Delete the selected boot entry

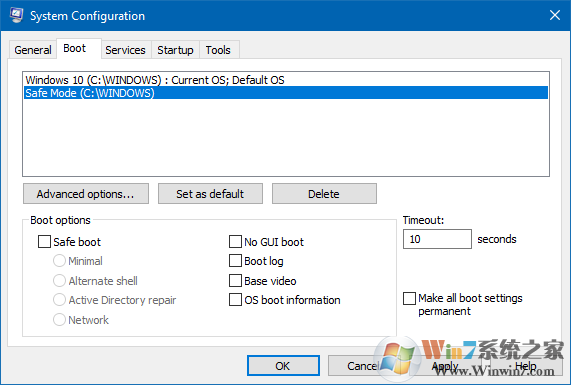(x=324, y=194)
